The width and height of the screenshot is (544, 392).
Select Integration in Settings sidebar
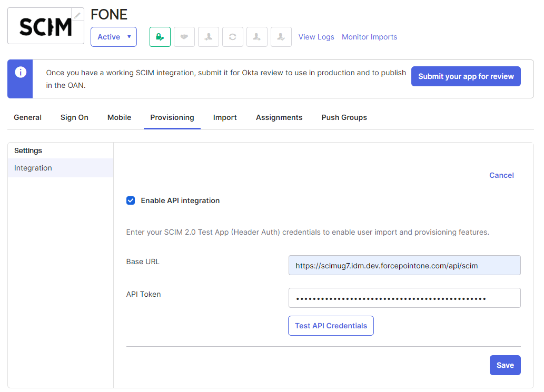click(61, 168)
